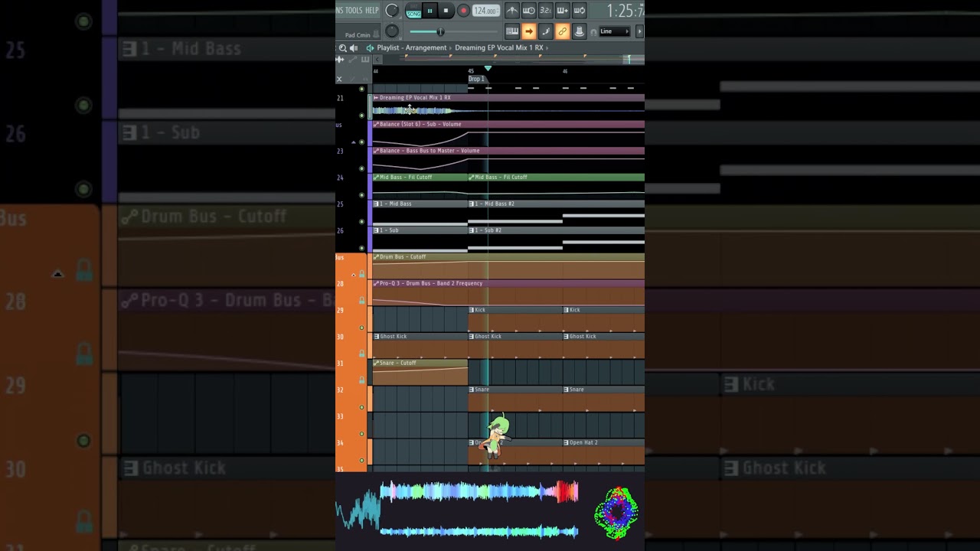This screenshot has height=551, width=980.
Task: Toggle step editing mode icon
Action: point(545,31)
